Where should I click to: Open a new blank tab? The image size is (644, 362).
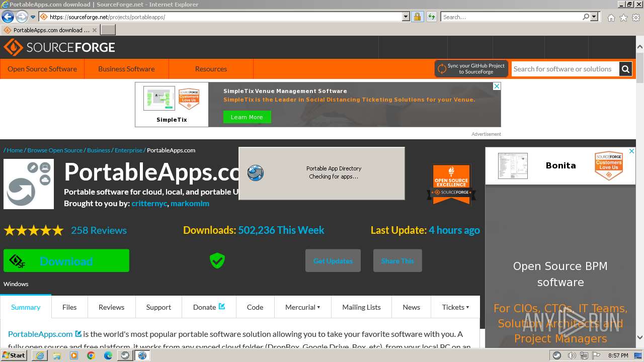pyautogui.click(x=108, y=30)
